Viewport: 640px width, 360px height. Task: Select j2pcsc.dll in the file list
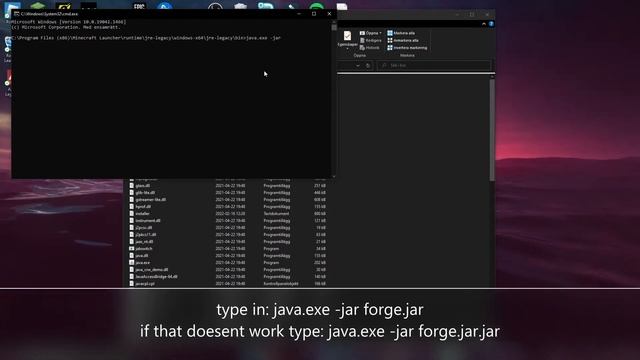point(144,228)
